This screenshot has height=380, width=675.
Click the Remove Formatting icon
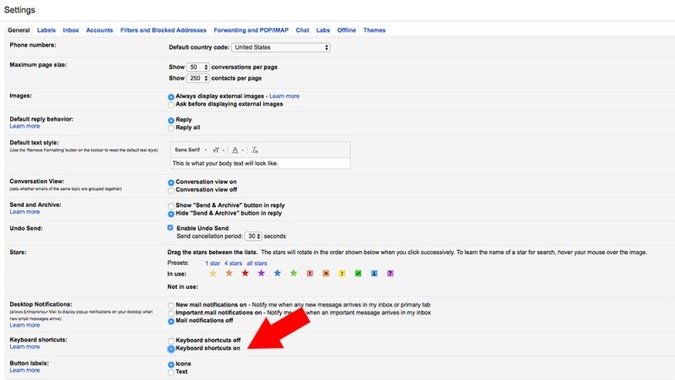[255, 150]
